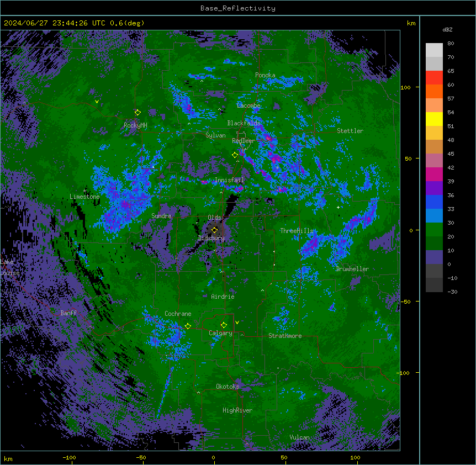Click the 50 tick on the bottom axis

284,457
